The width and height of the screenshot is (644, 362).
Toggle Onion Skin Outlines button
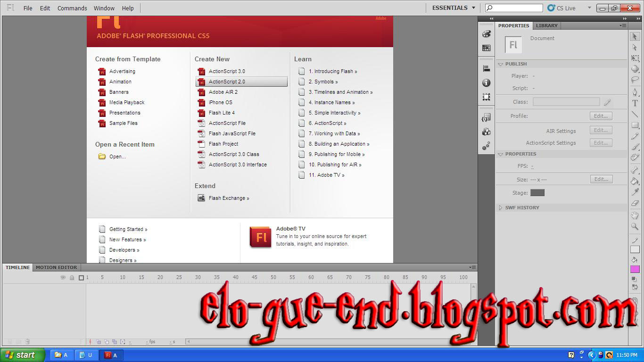[107, 342]
